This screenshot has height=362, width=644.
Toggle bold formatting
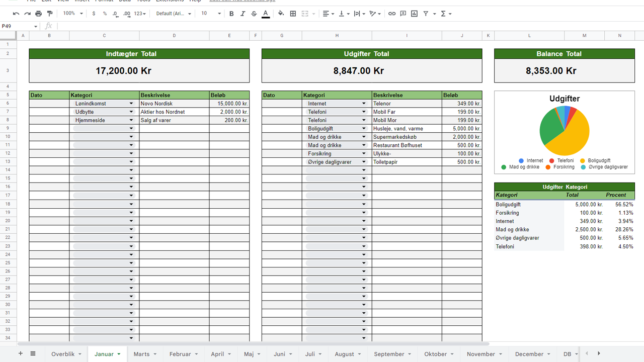pyautogui.click(x=231, y=14)
